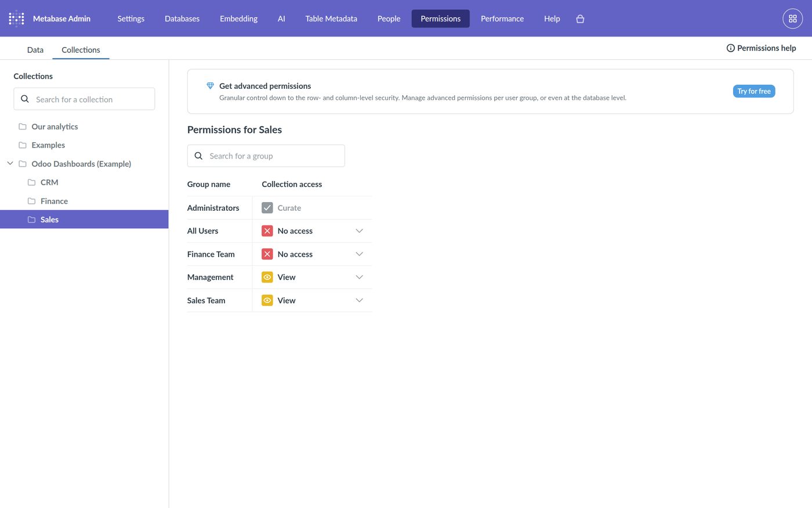Viewport: 812px width, 508px height.
Task: Click the Administrators Curate checkmark box
Action: (x=267, y=208)
